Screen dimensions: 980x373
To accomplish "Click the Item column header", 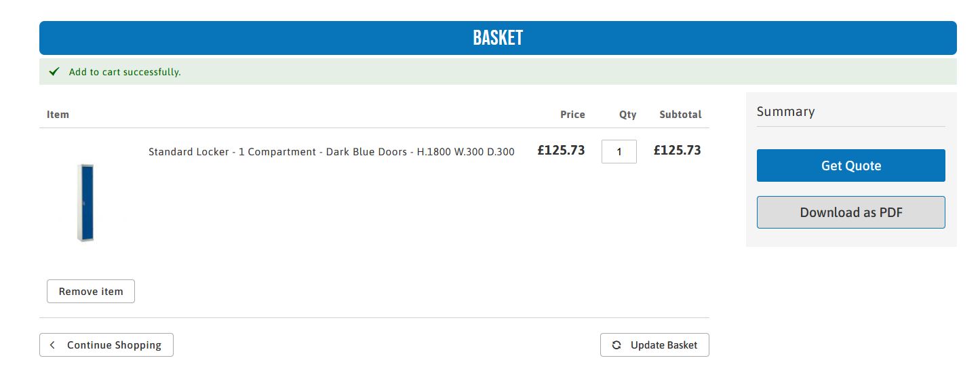I will pyautogui.click(x=58, y=115).
